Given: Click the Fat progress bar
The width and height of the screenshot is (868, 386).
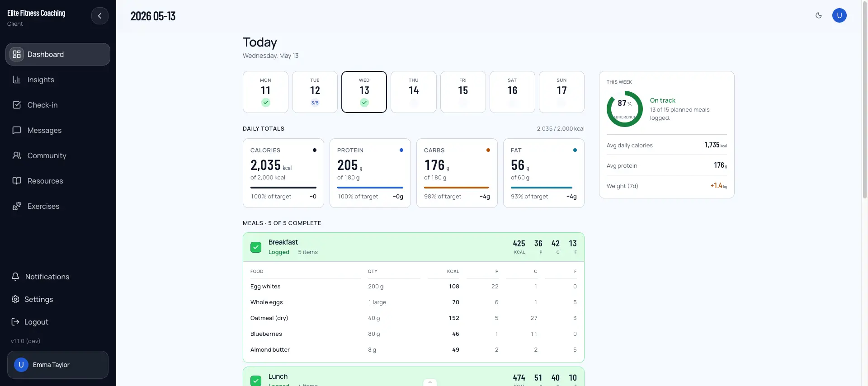Looking at the screenshot, I should [x=544, y=188].
